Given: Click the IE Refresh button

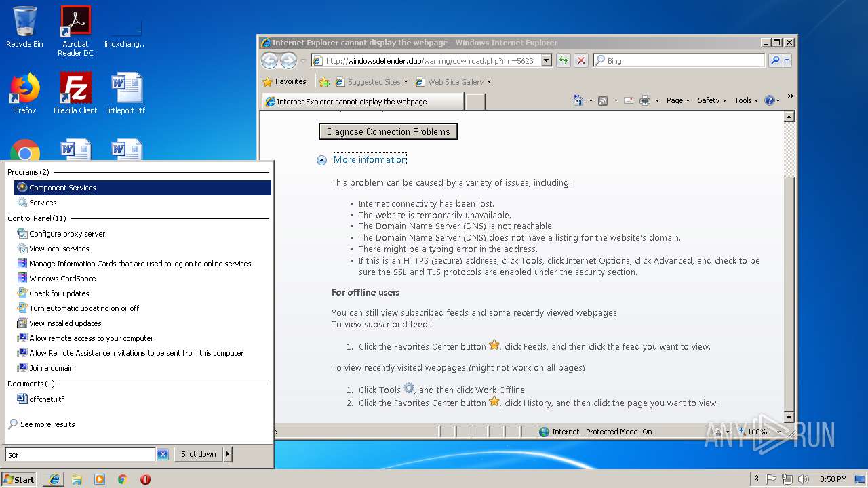Looking at the screenshot, I should (563, 60).
